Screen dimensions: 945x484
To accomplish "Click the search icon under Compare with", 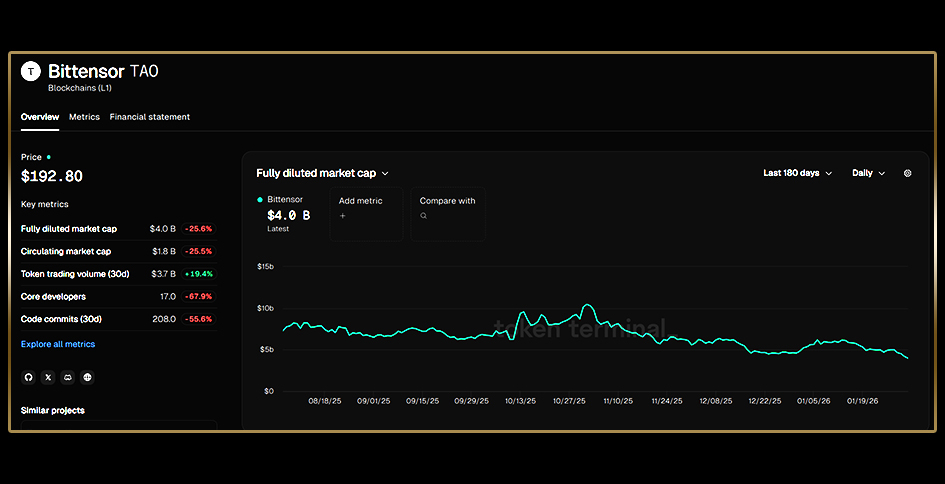I will pos(423,216).
